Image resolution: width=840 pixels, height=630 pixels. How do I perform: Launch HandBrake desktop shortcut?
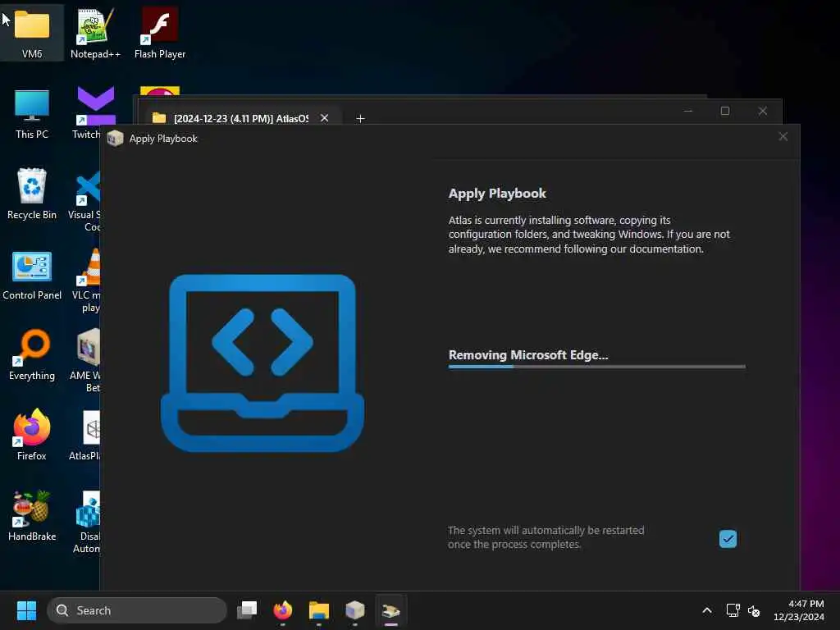tap(32, 515)
